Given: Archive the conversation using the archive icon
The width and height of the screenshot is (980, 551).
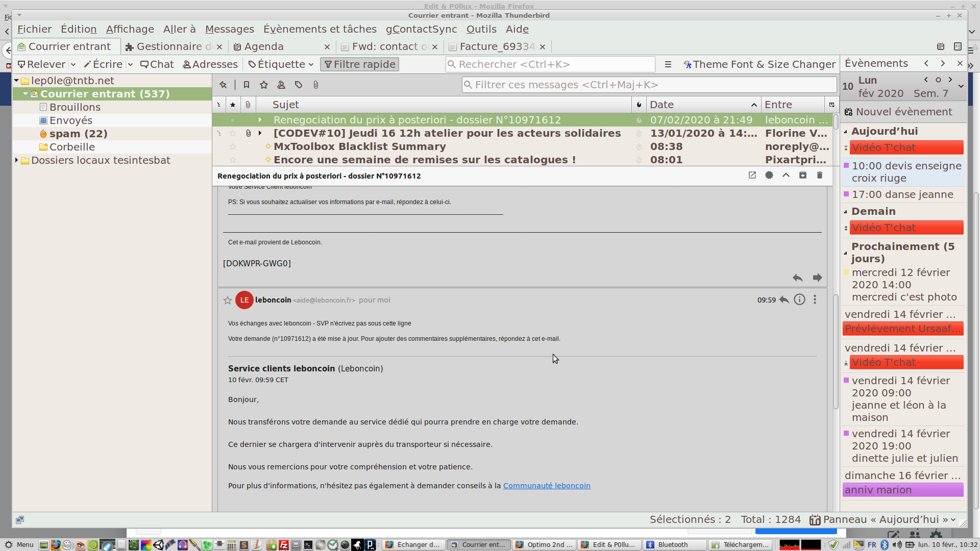Looking at the screenshot, I should pyautogui.click(x=803, y=176).
